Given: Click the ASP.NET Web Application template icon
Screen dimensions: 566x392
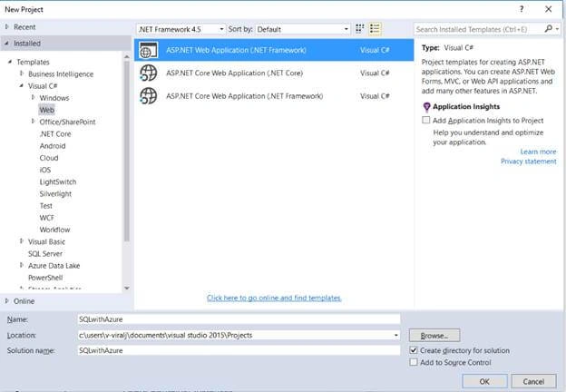Looking at the screenshot, I should coord(149,50).
